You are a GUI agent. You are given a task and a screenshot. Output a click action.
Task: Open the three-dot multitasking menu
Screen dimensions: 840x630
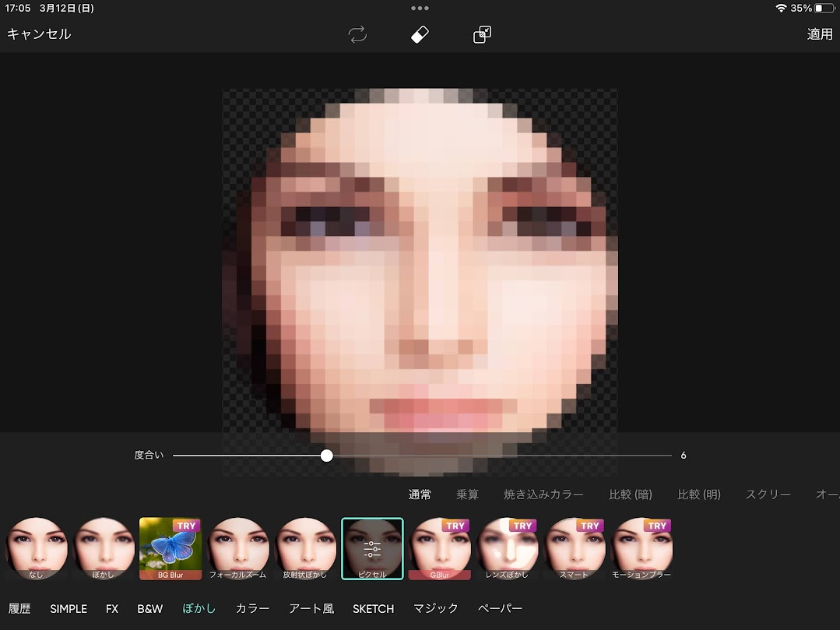coord(420,9)
